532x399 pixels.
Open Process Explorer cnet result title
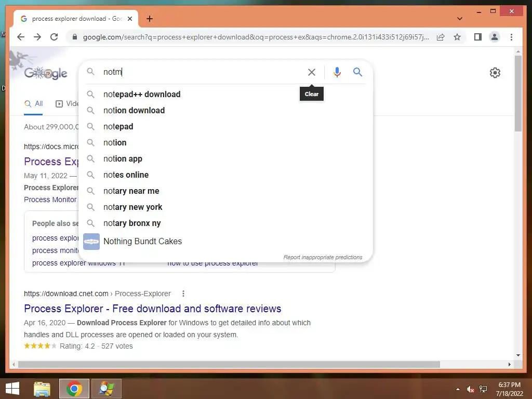tap(152, 309)
